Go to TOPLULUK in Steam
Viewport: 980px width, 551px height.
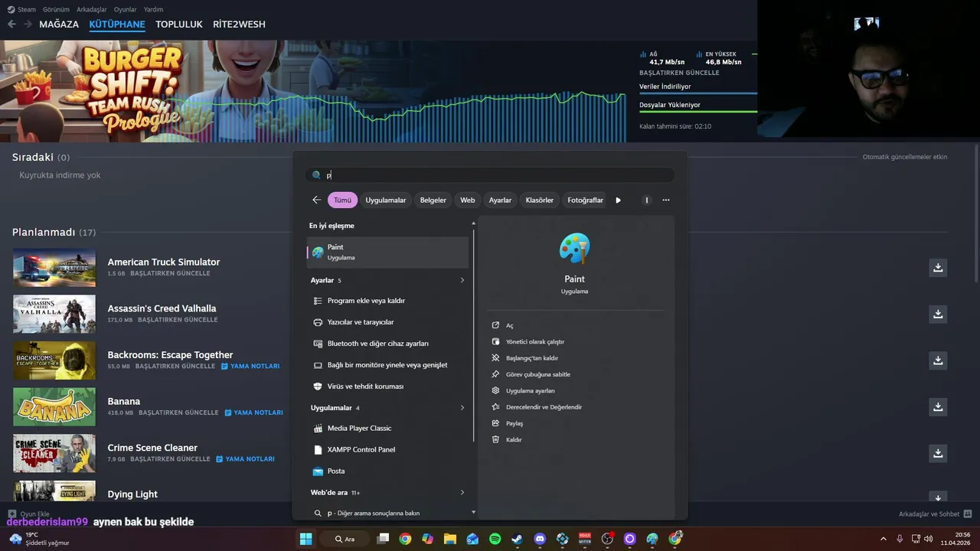point(178,24)
